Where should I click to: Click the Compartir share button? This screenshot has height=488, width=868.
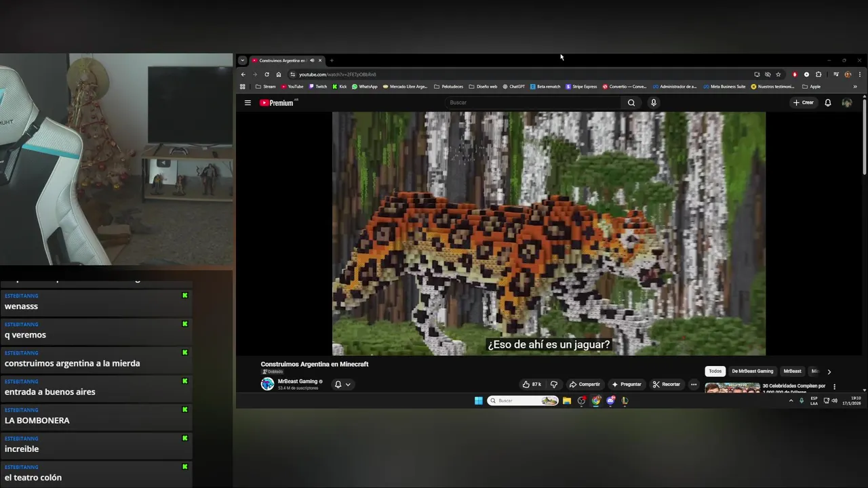585,384
